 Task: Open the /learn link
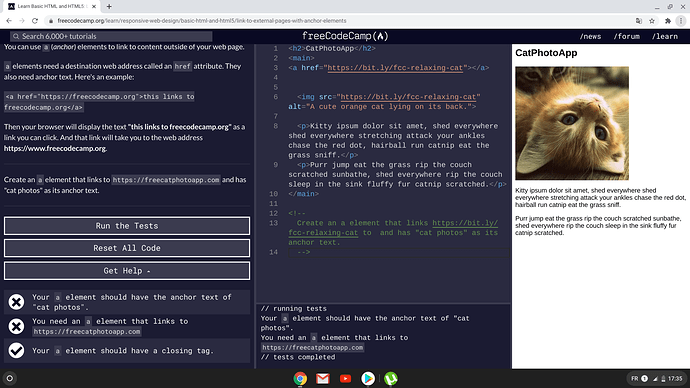pos(664,37)
